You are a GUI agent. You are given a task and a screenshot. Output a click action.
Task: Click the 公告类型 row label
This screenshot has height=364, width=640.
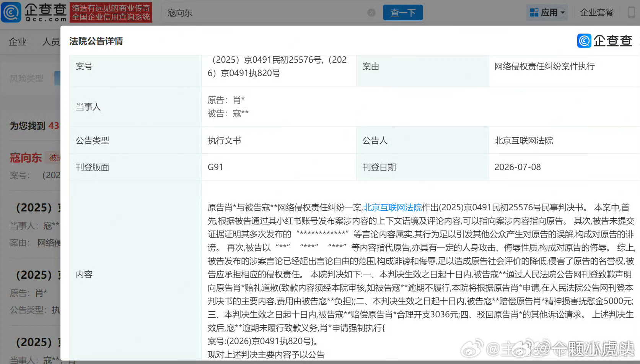[x=92, y=141]
